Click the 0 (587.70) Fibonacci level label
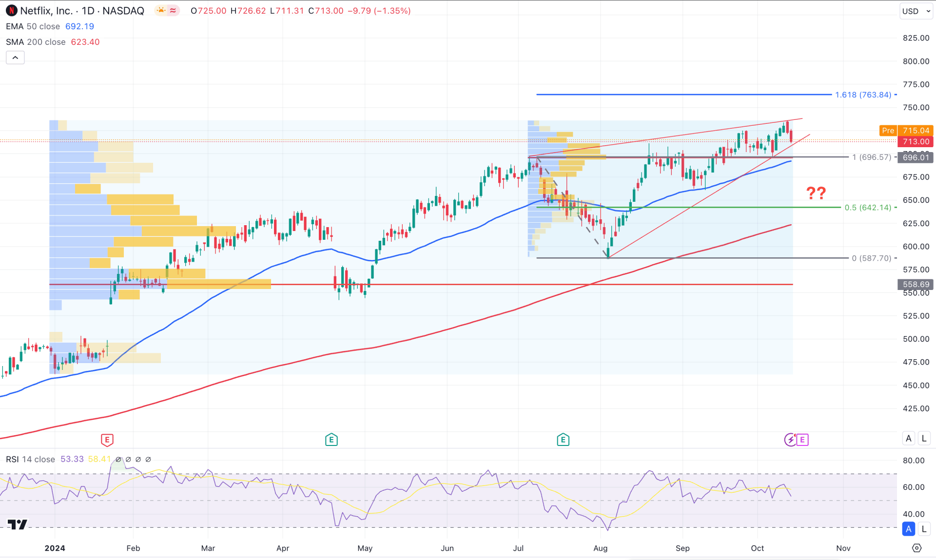The height and width of the screenshot is (560, 936). [x=872, y=258]
